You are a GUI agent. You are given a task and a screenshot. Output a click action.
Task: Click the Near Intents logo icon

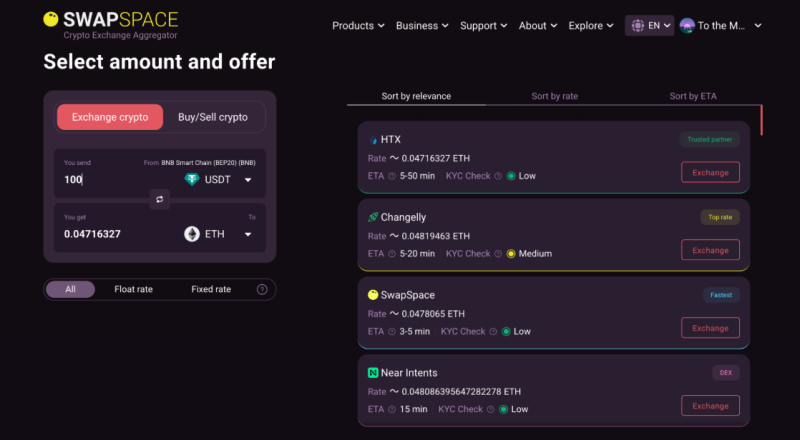373,372
